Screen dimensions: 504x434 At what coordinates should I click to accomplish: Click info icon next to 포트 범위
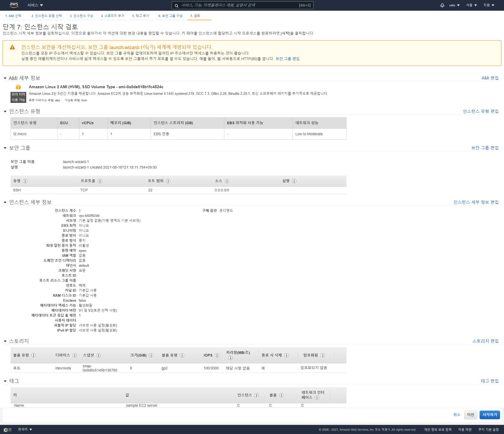pos(168,181)
